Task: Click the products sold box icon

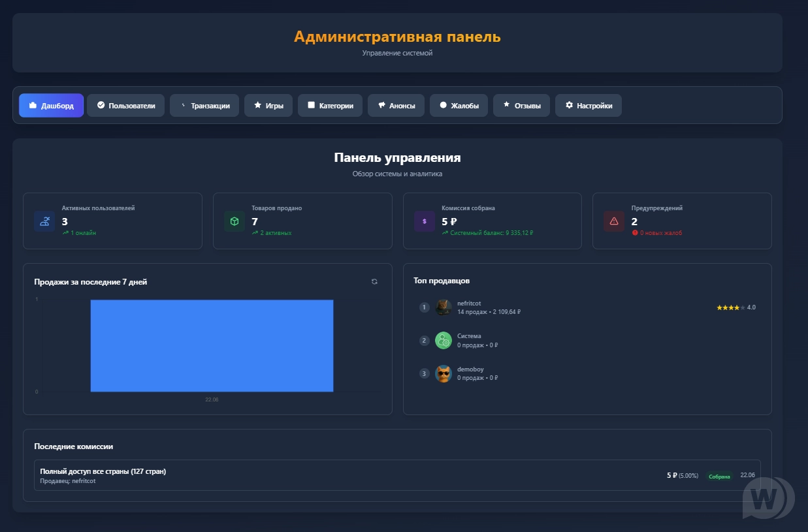Action: (x=234, y=221)
